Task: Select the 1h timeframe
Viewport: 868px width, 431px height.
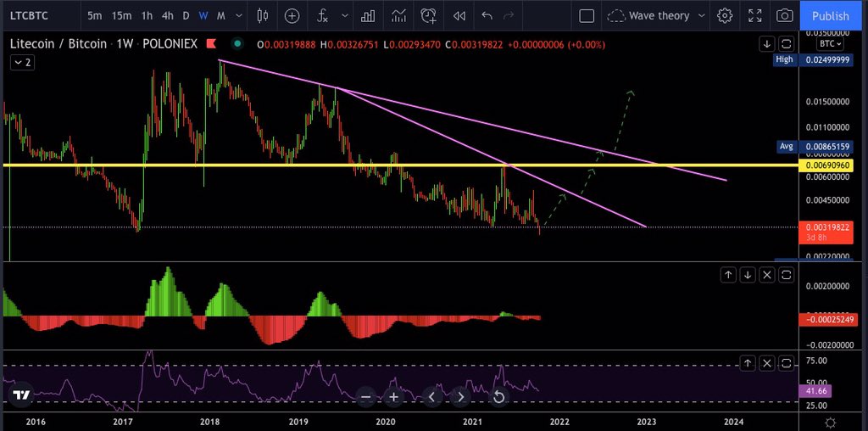Action: [147, 16]
